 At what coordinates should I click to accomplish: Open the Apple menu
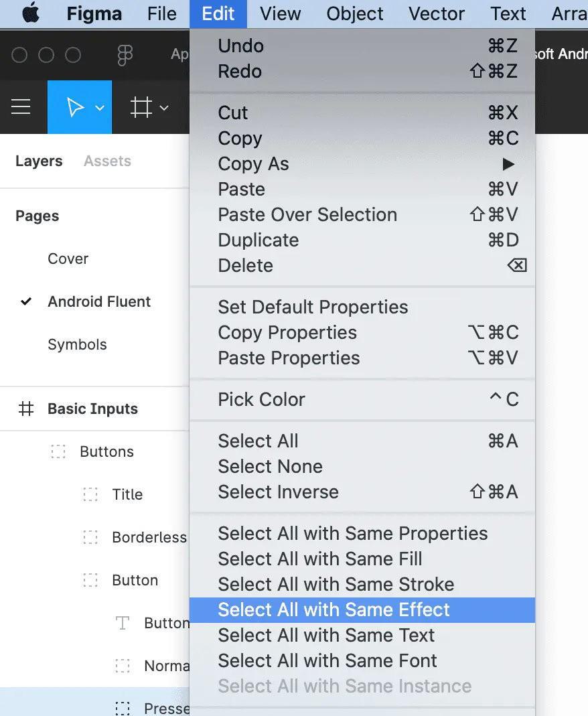[x=31, y=13]
